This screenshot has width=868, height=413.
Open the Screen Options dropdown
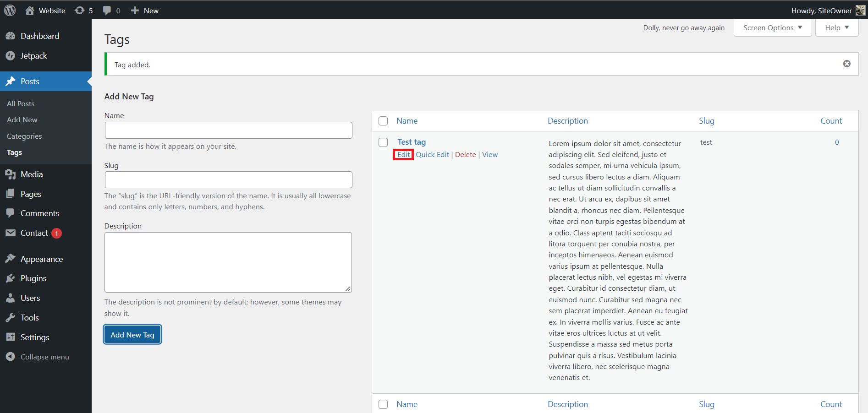[772, 27]
